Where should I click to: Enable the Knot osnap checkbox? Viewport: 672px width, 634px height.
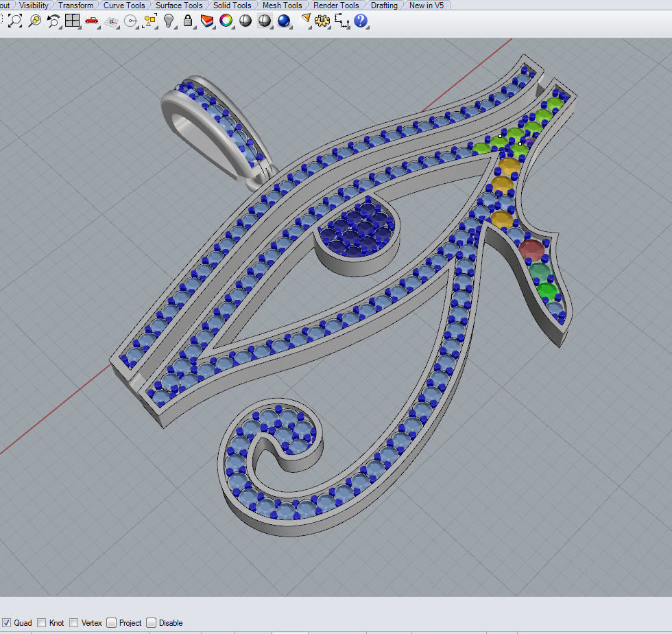tap(42, 622)
